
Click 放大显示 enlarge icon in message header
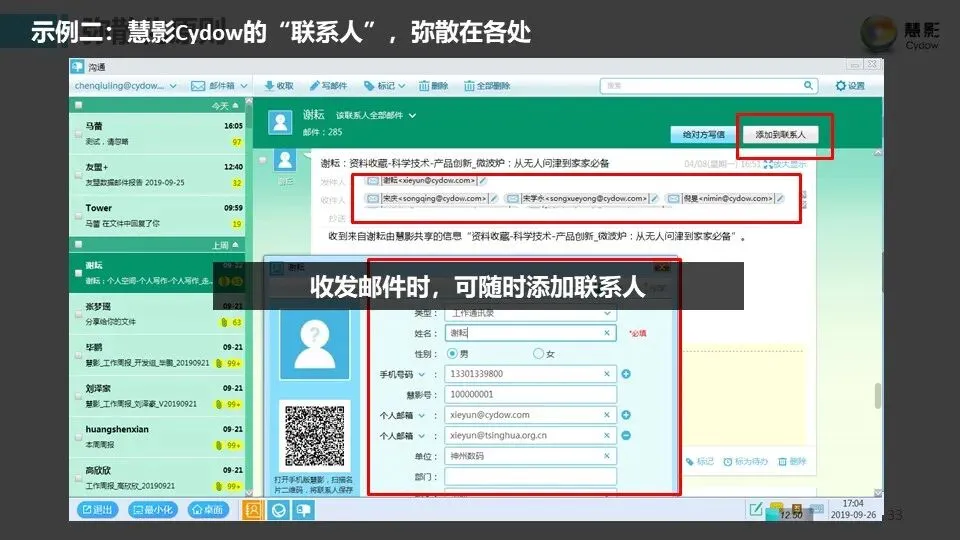[768, 164]
